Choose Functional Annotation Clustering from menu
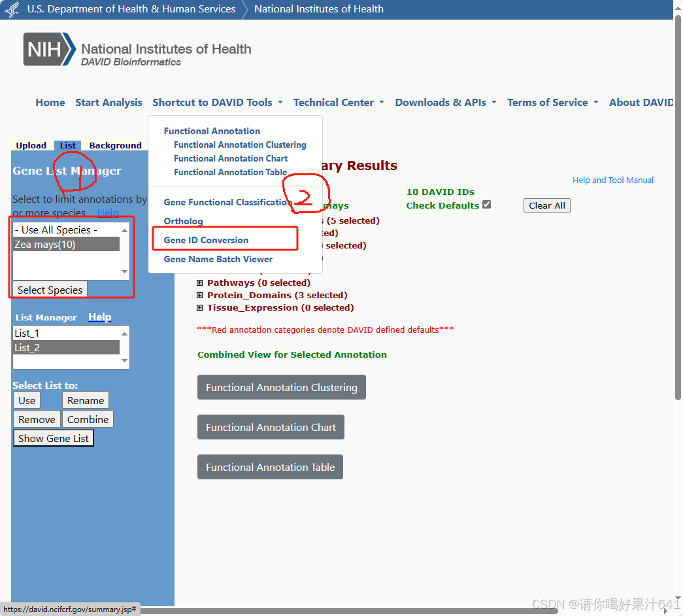683x616 pixels. [x=240, y=145]
